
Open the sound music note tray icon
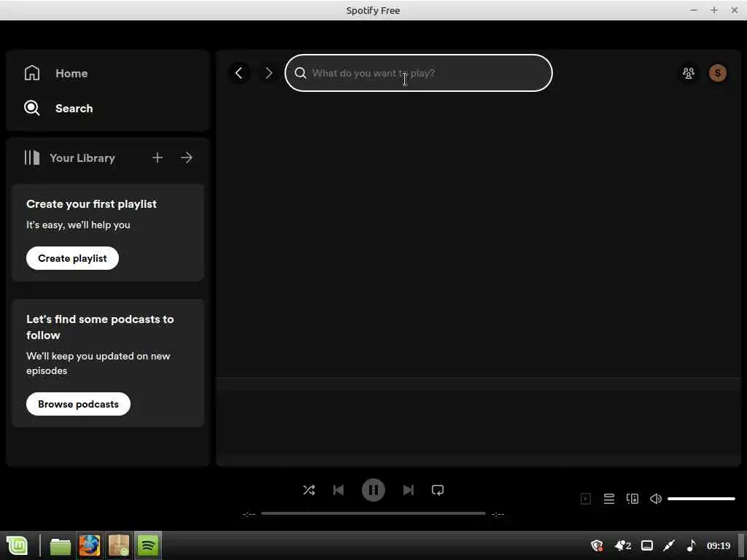click(x=692, y=545)
